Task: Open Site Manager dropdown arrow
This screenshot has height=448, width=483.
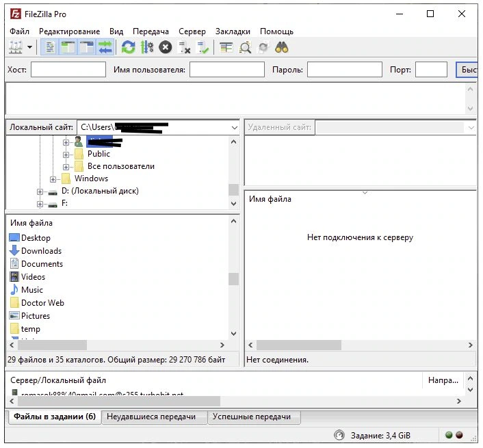Action: [29, 47]
